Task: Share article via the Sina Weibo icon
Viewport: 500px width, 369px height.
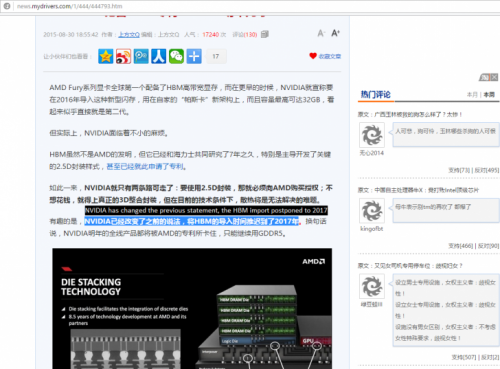Action: click(x=123, y=56)
